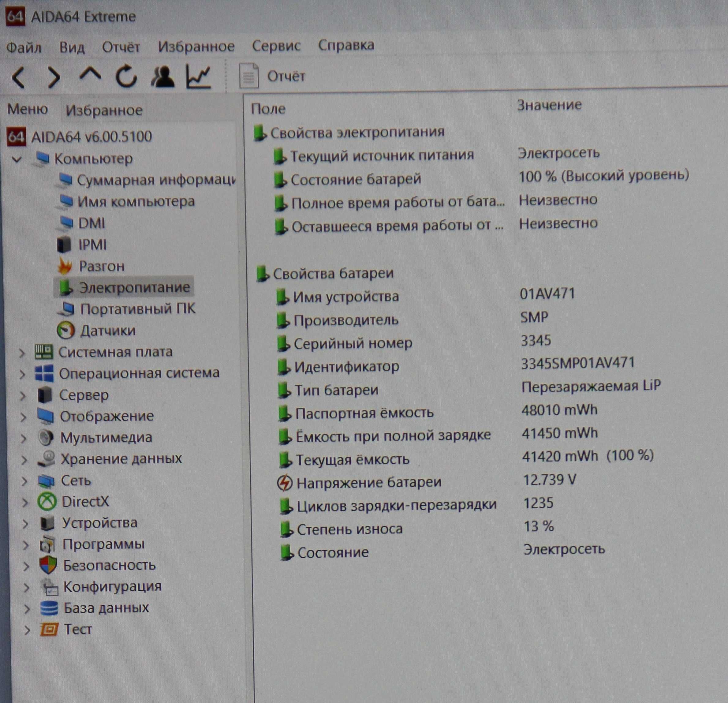Open Суммарная информация tree item
Image resolution: width=728 pixels, height=703 pixels.
pyautogui.click(x=156, y=180)
